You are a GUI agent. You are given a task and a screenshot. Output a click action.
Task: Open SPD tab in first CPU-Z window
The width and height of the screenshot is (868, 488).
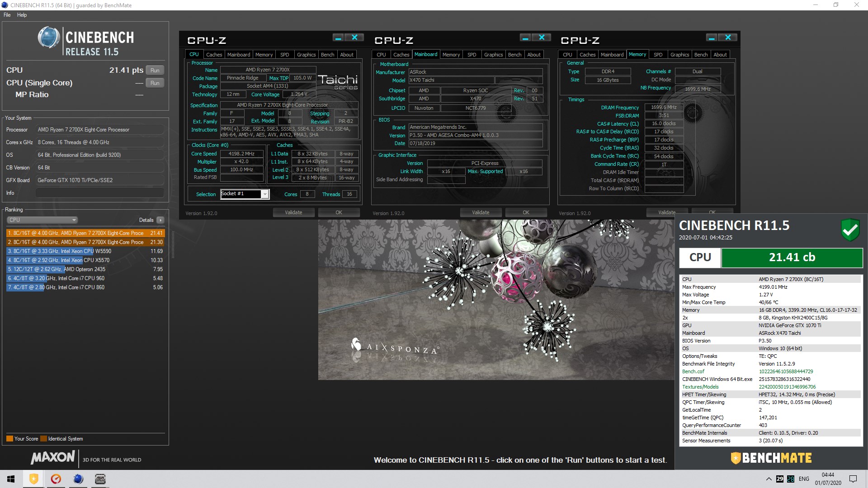(284, 55)
